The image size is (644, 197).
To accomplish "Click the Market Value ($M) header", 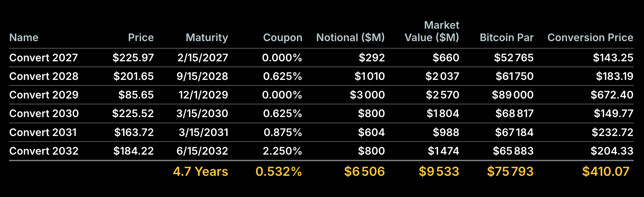I will (x=432, y=32).
